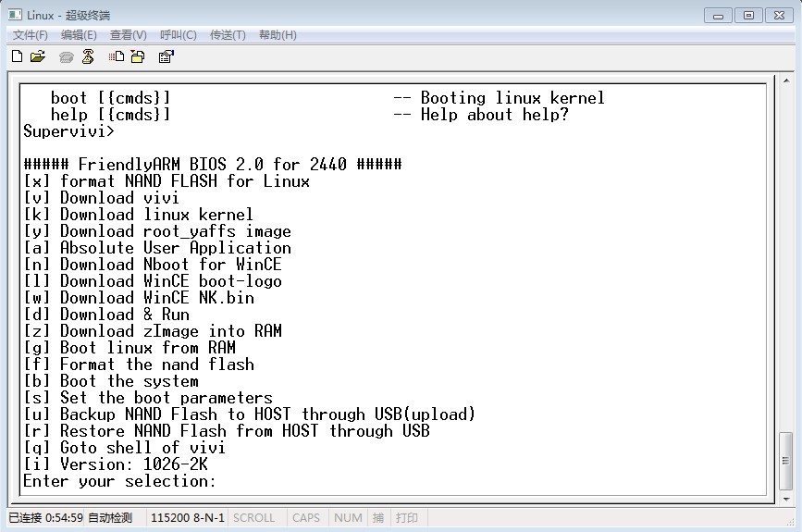Click the Receive file toolbar icon
The height and width of the screenshot is (532, 802).
(138, 56)
